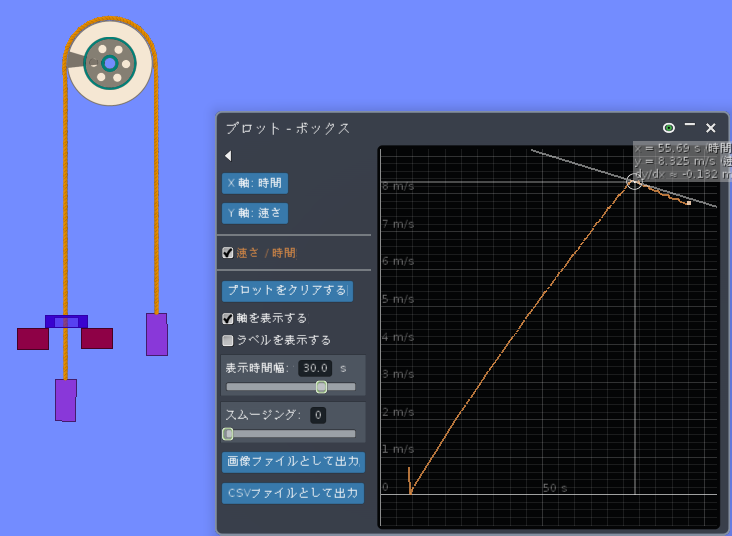Image resolution: width=732 pixels, height=536 pixels.
Task: Toggle the 軸を表示する checkbox
Action: click(228, 318)
